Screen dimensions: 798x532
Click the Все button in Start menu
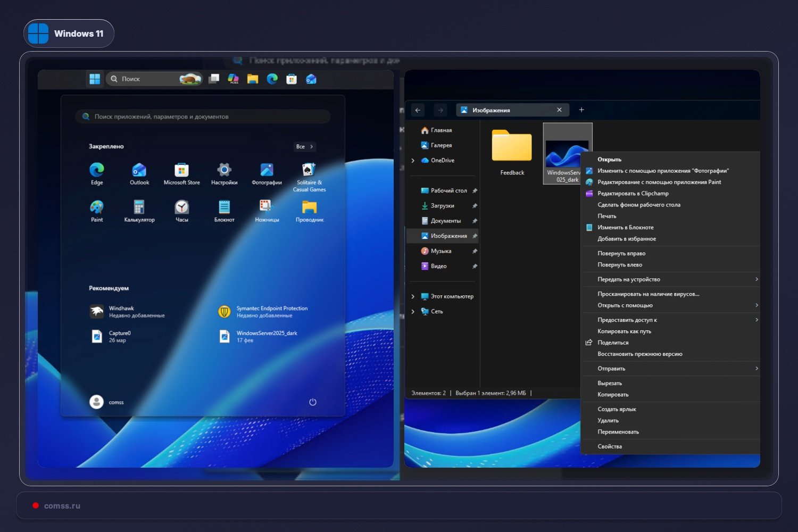(x=304, y=146)
